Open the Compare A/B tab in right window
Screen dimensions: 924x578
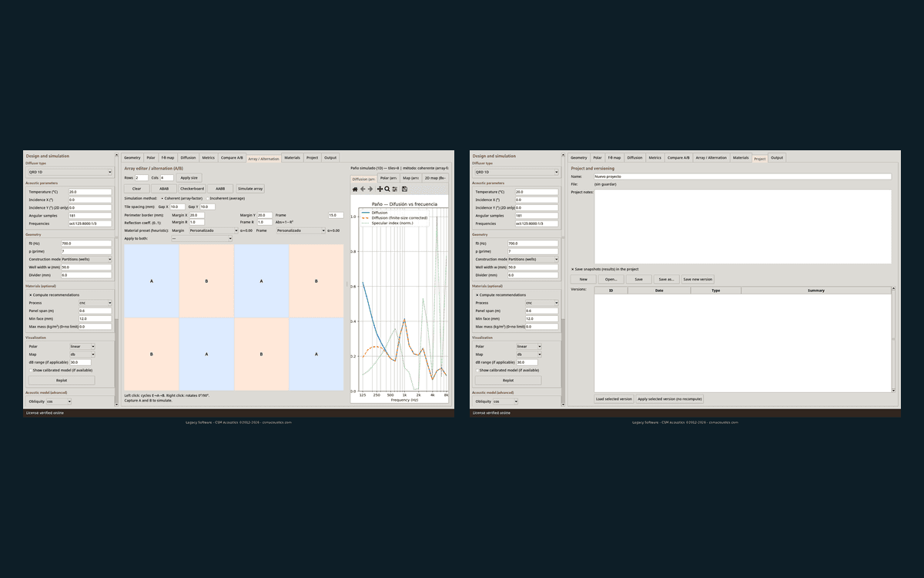tap(678, 158)
